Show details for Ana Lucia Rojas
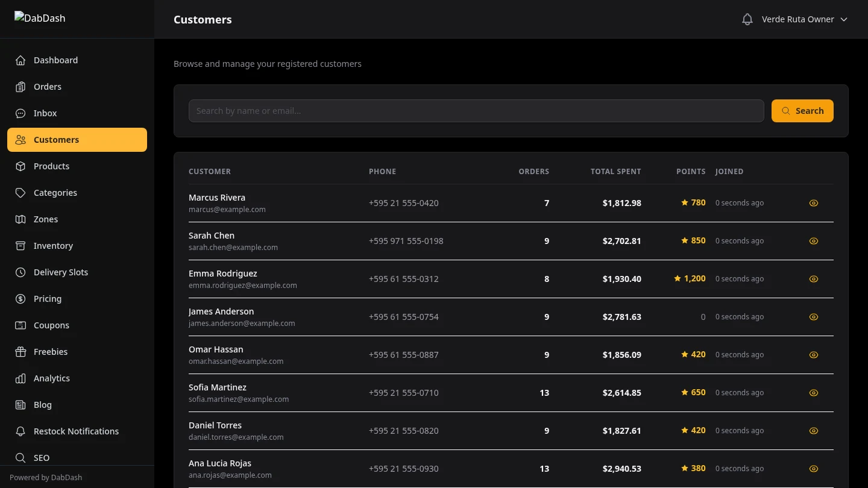 point(813,468)
